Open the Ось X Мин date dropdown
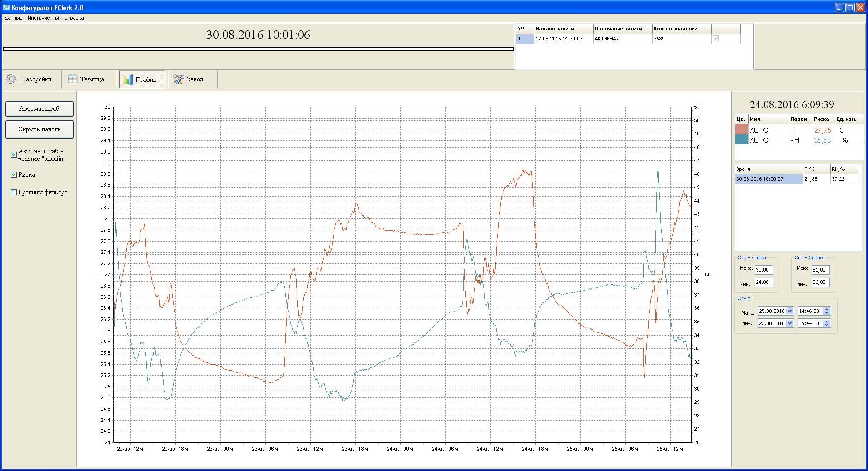 click(x=789, y=323)
